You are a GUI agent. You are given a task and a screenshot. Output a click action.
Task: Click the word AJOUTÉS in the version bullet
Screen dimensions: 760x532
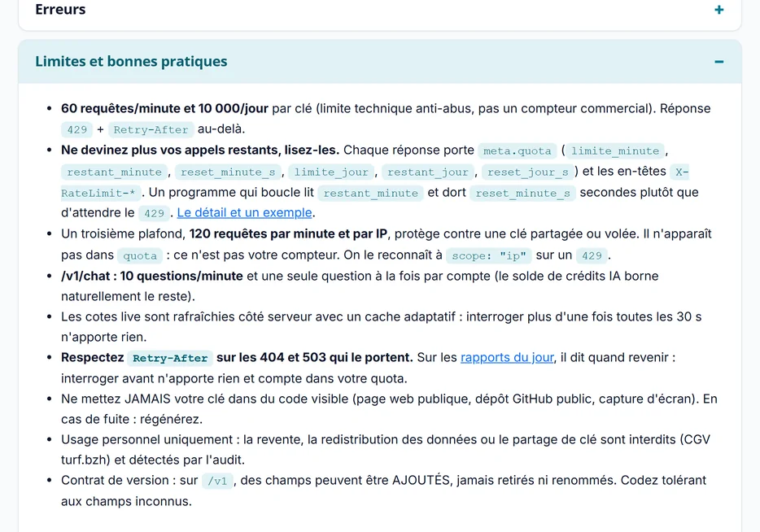coord(421,480)
